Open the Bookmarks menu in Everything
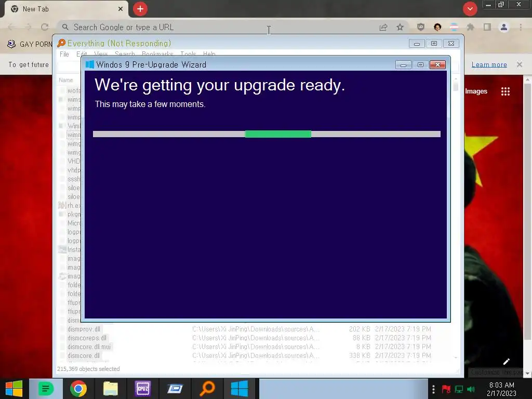Viewport: 532px width, 399px height. tap(157, 54)
